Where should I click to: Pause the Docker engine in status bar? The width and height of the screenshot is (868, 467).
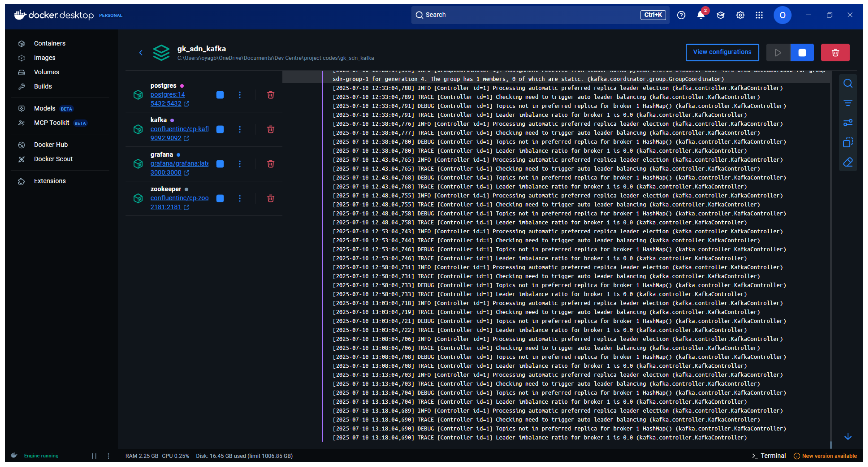pos(94,456)
